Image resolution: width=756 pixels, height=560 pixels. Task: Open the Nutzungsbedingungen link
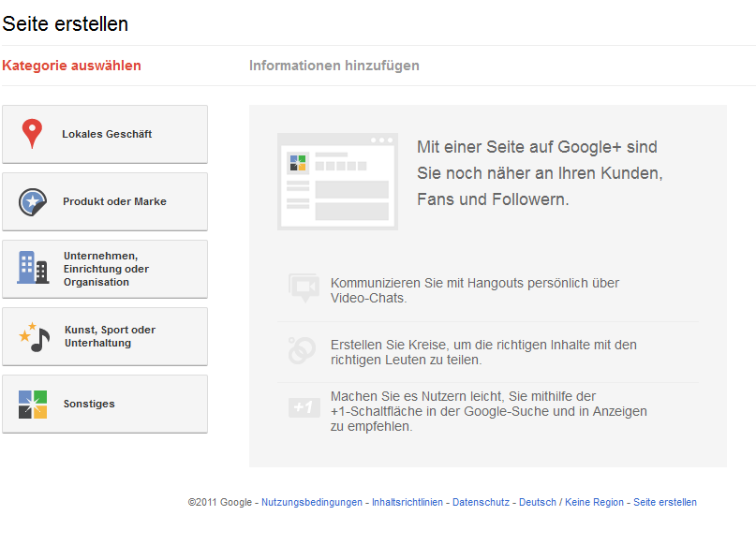[312, 502]
